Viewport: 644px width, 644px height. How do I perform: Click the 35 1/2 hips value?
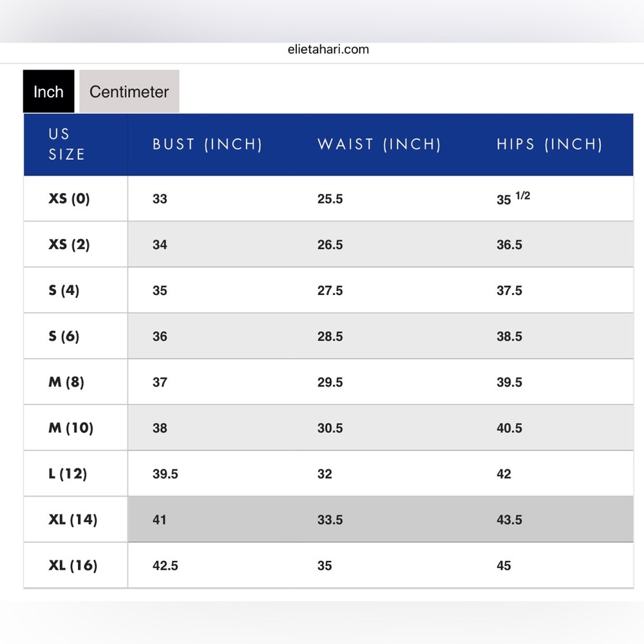coord(513,198)
